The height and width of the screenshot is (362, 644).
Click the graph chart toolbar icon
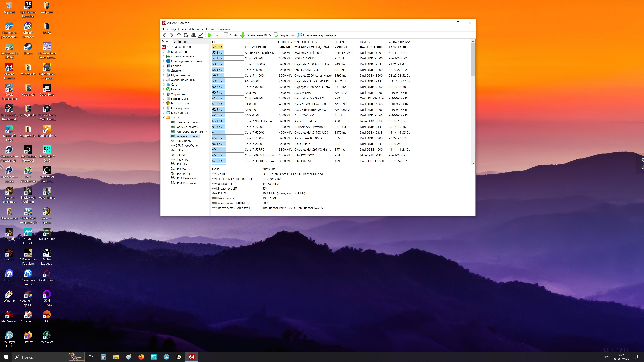200,35
